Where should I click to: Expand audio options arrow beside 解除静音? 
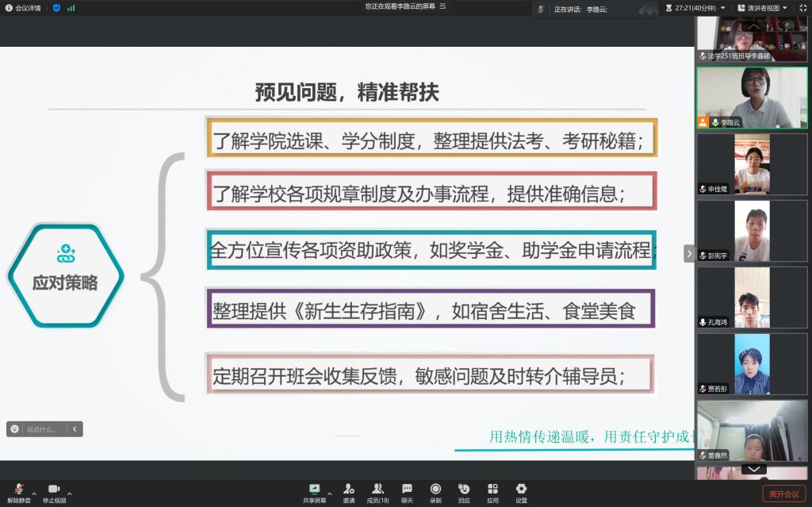tap(34, 494)
